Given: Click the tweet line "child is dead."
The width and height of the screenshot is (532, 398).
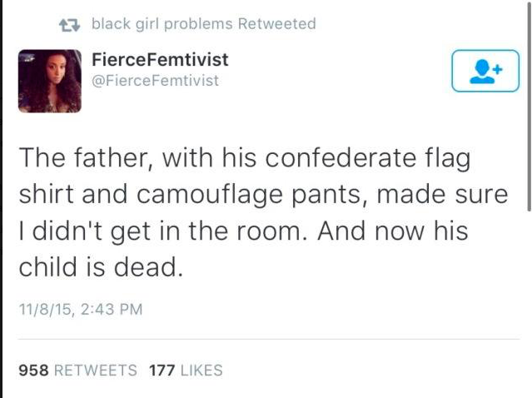Looking at the screenshot, I should pos(100,269).
